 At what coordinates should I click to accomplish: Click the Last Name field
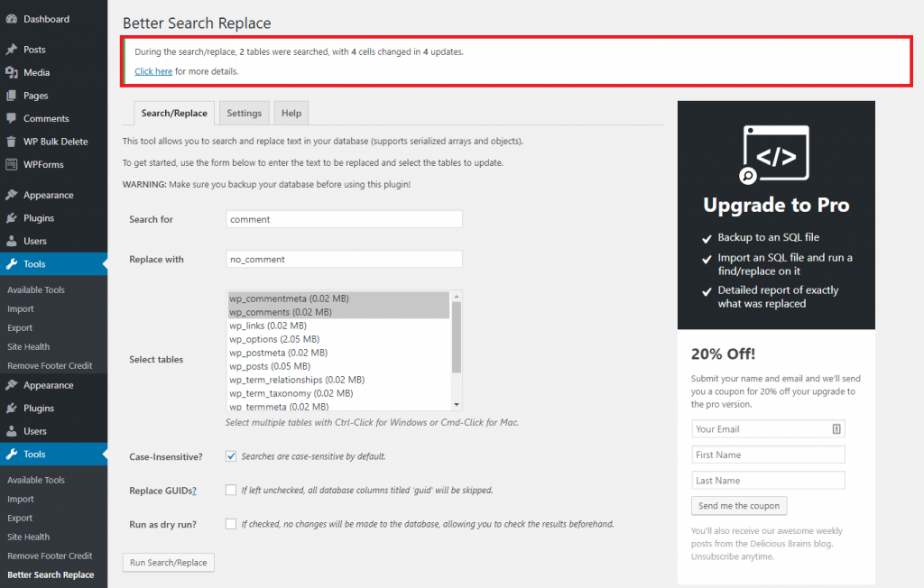768,481
